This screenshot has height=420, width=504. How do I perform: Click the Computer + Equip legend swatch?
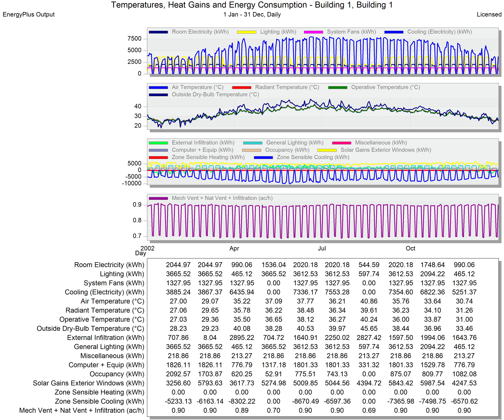tap(158, 150)
